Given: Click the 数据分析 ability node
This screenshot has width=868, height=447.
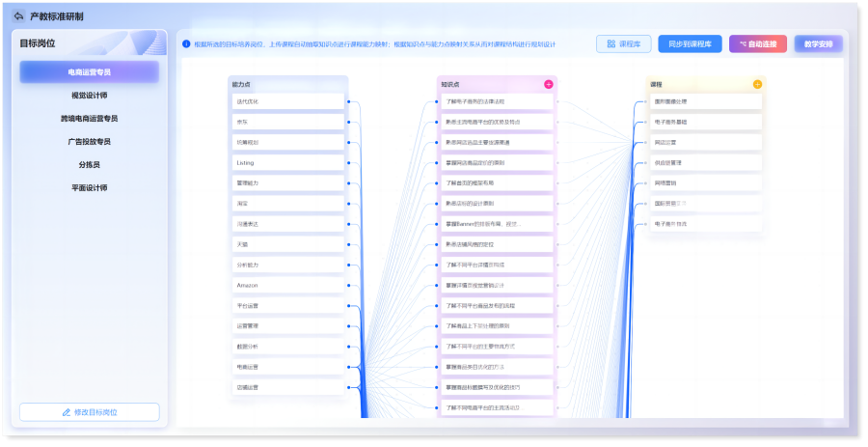Looking at the screenshot, I should pyautogui.click(x=287, y=347).
